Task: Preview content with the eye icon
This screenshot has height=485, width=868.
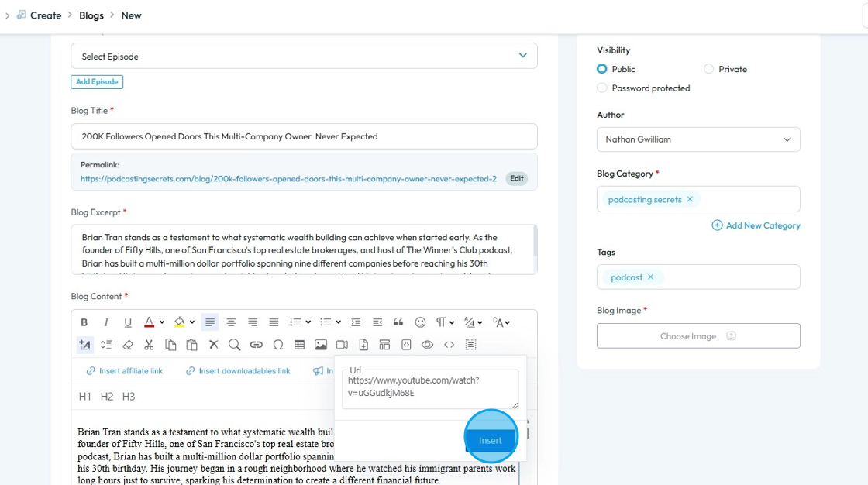Action: [427, 345]
